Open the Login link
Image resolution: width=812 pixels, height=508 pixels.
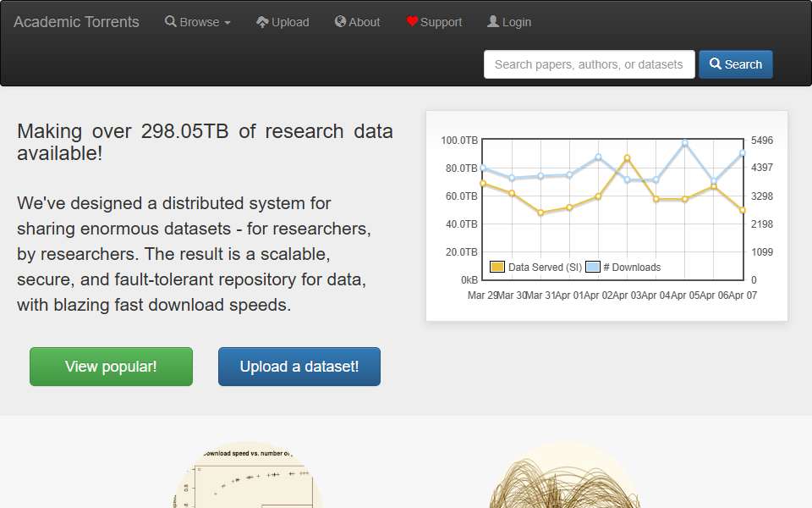509,22
